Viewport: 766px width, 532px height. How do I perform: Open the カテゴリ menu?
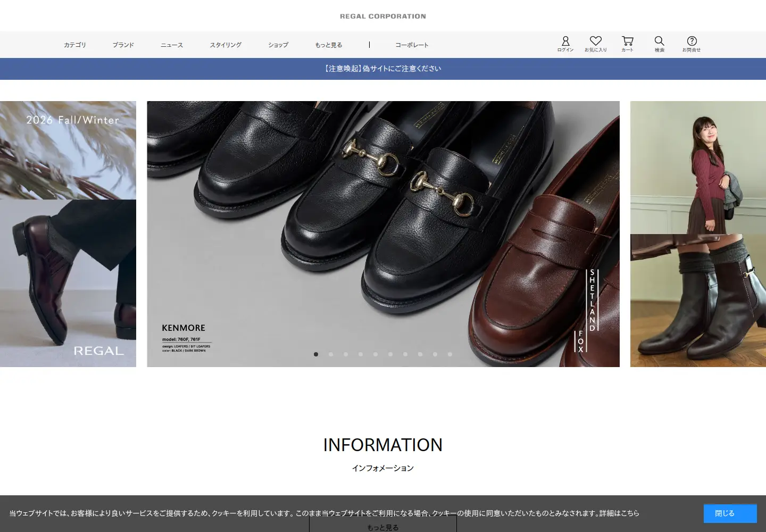[x=75, y=45]
